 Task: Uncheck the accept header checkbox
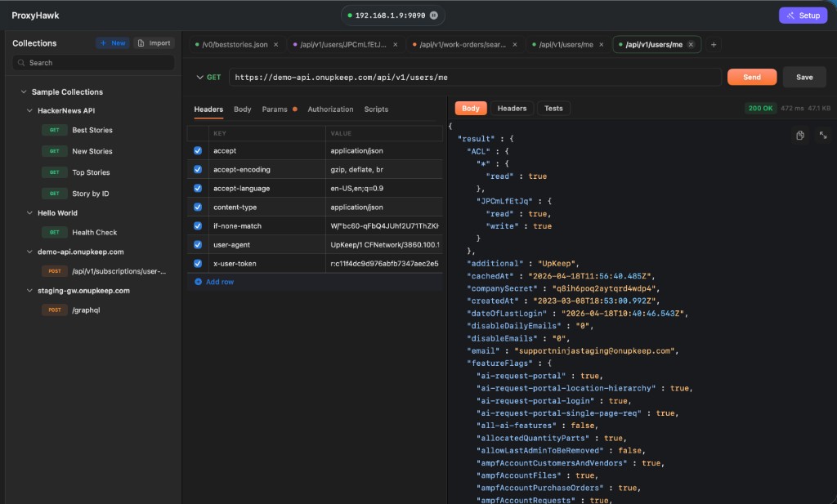(198, 151)
